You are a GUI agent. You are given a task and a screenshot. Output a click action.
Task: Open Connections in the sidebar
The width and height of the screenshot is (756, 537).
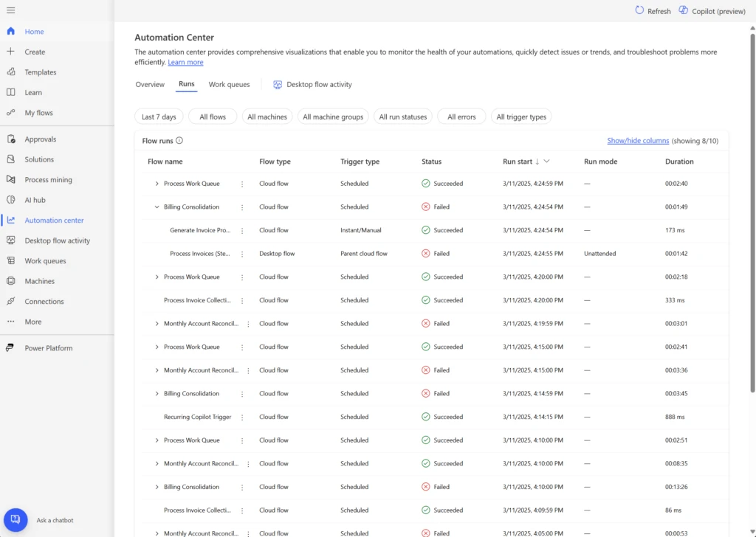click(44, 301)
